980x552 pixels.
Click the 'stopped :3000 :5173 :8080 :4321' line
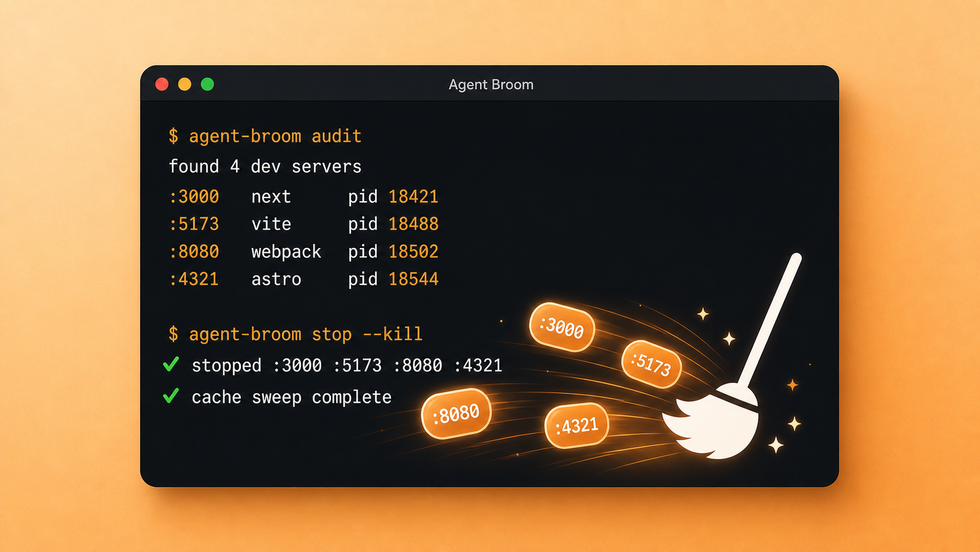coord(347,365)
